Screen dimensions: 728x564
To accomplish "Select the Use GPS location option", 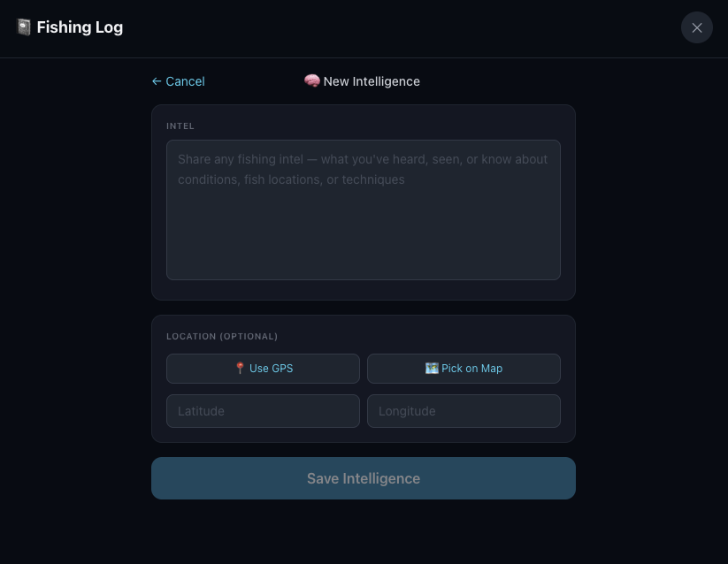I will pos(263,368).
